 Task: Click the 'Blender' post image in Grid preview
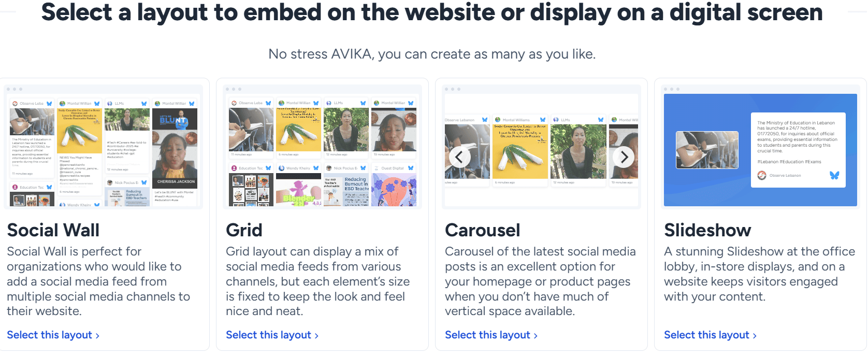[299, 190]
